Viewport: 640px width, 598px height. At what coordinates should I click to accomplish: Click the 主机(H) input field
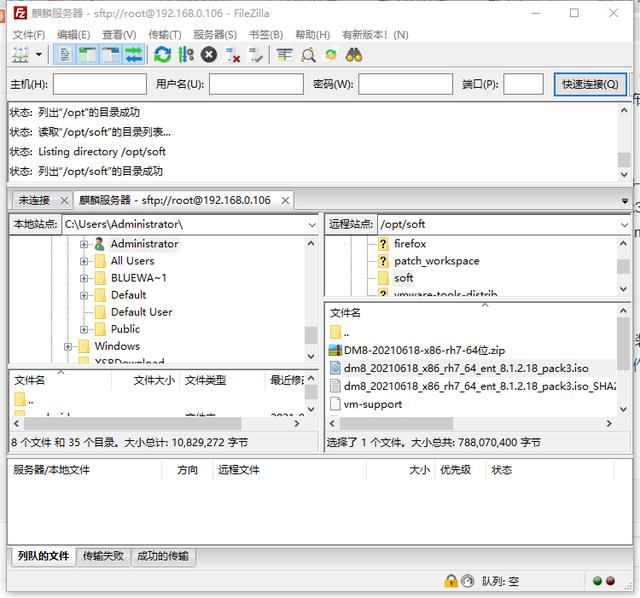pos(99,85)
